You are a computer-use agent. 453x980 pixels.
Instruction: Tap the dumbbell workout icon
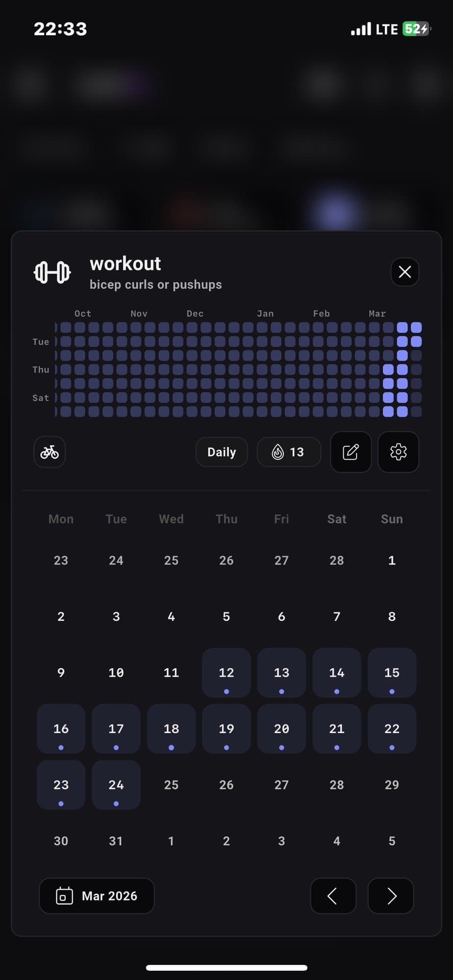pos(52,272)
